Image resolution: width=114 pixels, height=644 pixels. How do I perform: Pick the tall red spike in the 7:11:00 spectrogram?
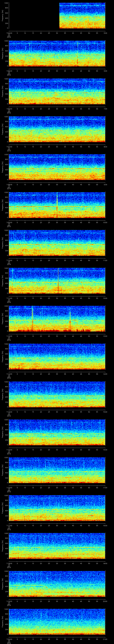point(58,280)
